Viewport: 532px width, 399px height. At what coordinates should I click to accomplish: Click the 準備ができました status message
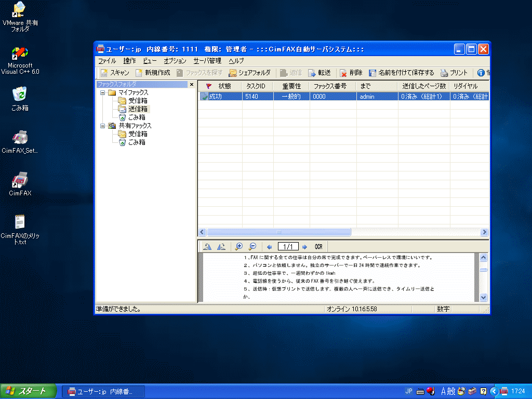click(118, 309)
